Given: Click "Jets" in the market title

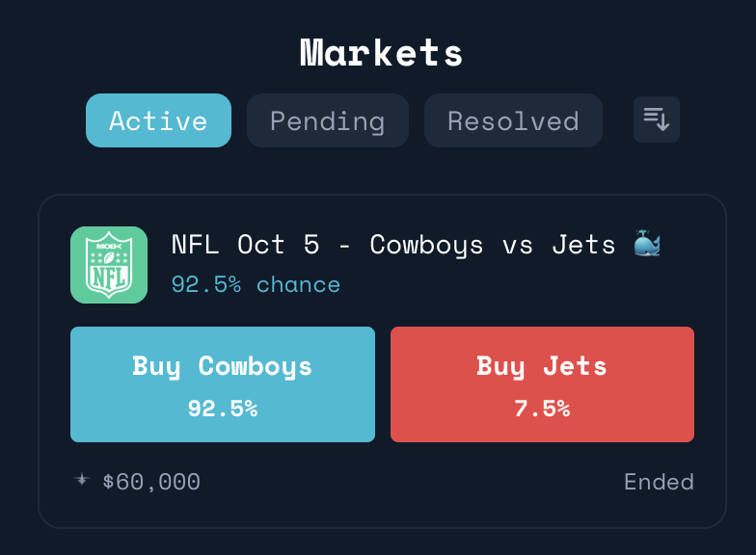Looking at the screenshot, I should [583, 245].
